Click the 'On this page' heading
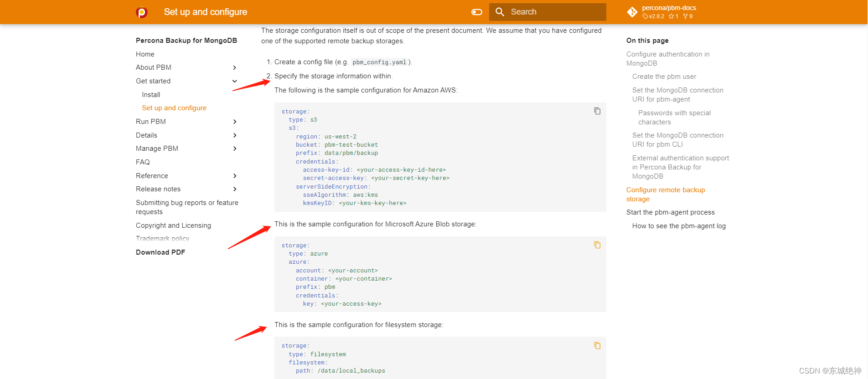868x379 pixels. 647,41
